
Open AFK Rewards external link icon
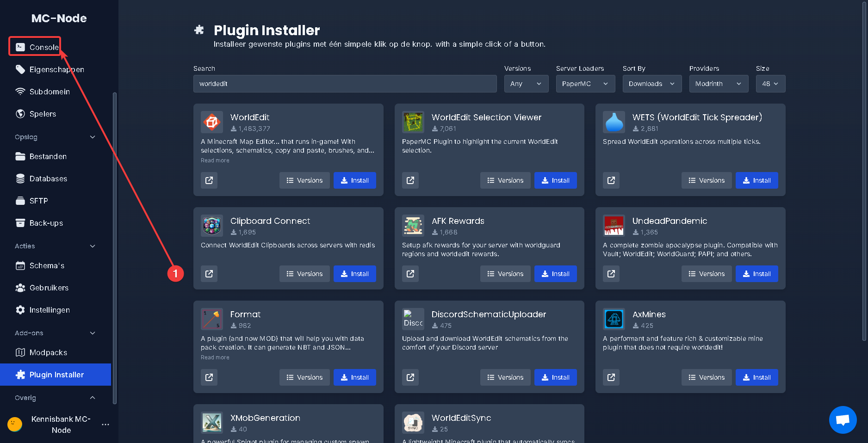click(410, 274)
